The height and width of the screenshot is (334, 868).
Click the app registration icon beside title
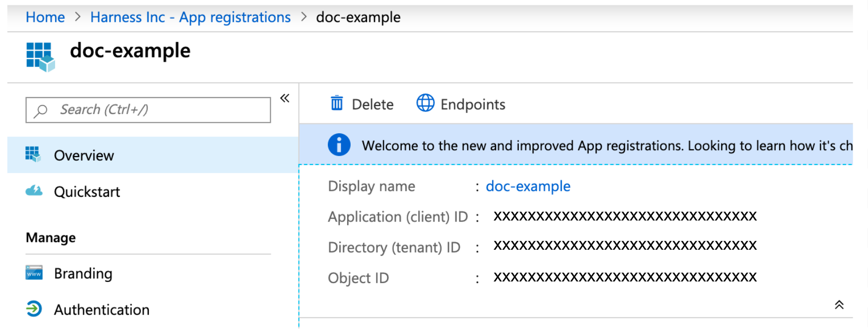[40, 56]
